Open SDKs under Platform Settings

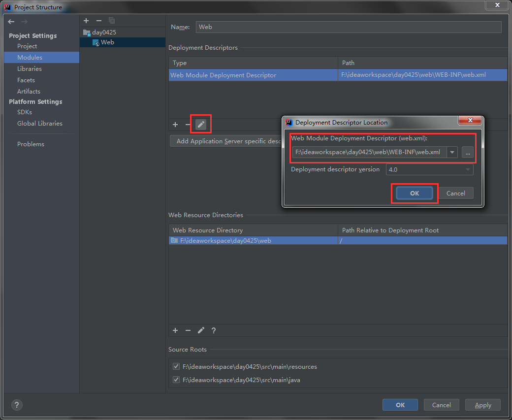click(x=25, y=112)
